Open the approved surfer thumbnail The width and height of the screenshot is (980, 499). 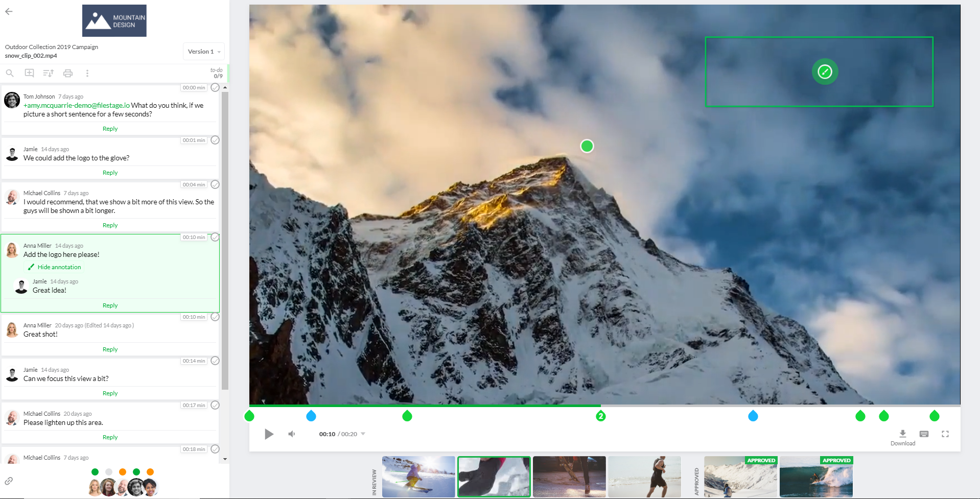816,477
